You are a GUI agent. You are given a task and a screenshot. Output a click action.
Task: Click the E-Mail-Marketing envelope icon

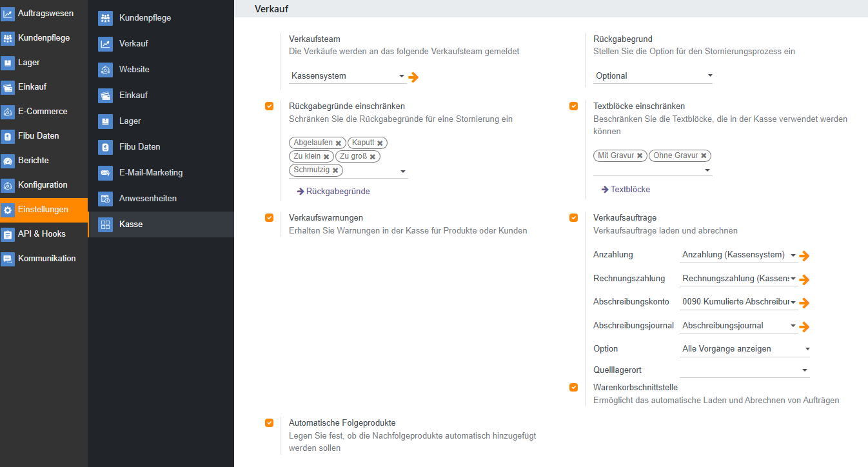[105, 173]
